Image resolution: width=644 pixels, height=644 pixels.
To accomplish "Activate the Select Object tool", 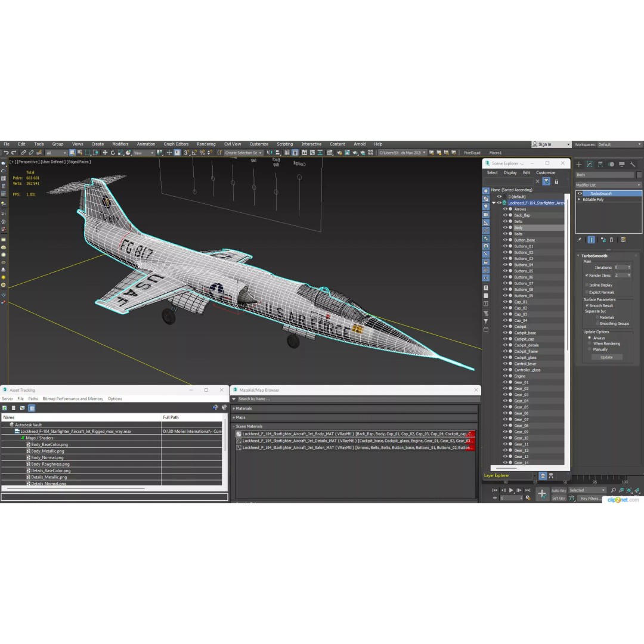I will pyautogui.click(x=72, y=153).
